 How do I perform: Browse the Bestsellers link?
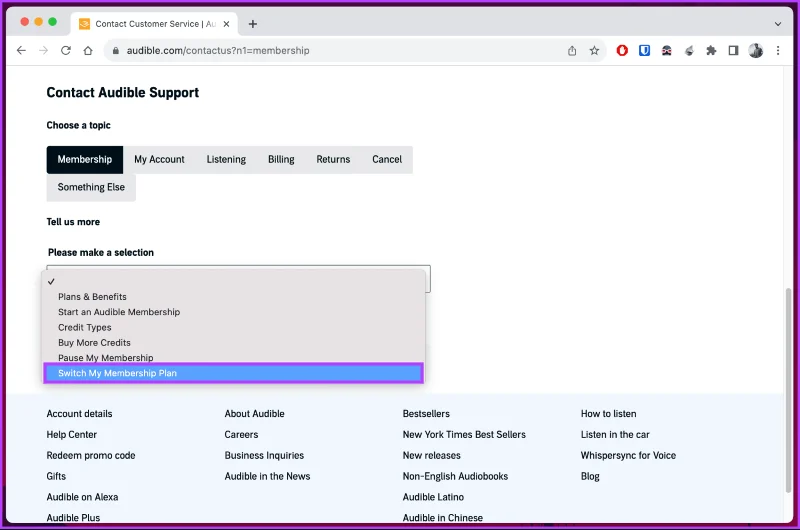point(426,414)
